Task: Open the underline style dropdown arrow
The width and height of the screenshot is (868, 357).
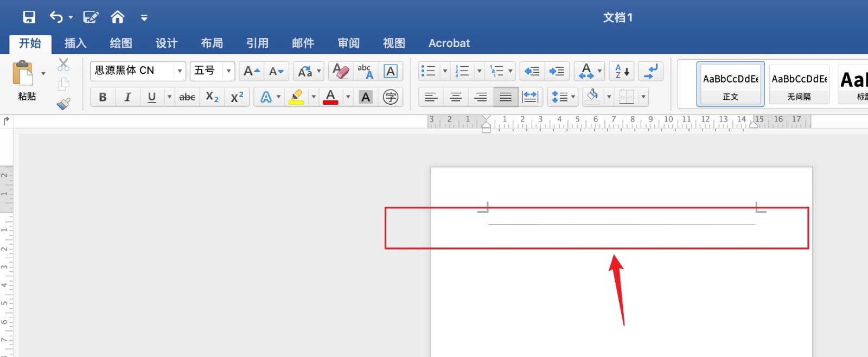Action: tap(169, 97)
